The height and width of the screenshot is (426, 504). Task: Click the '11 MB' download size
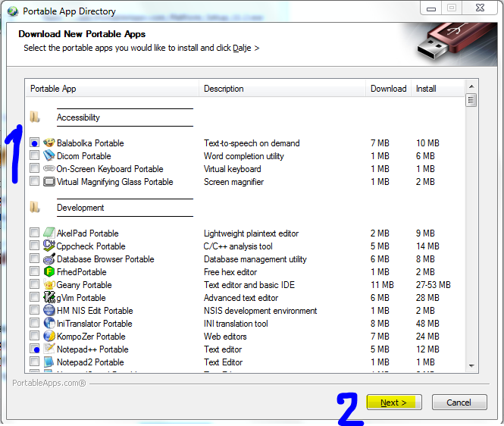pyautogui.click(x=382, y=285)
